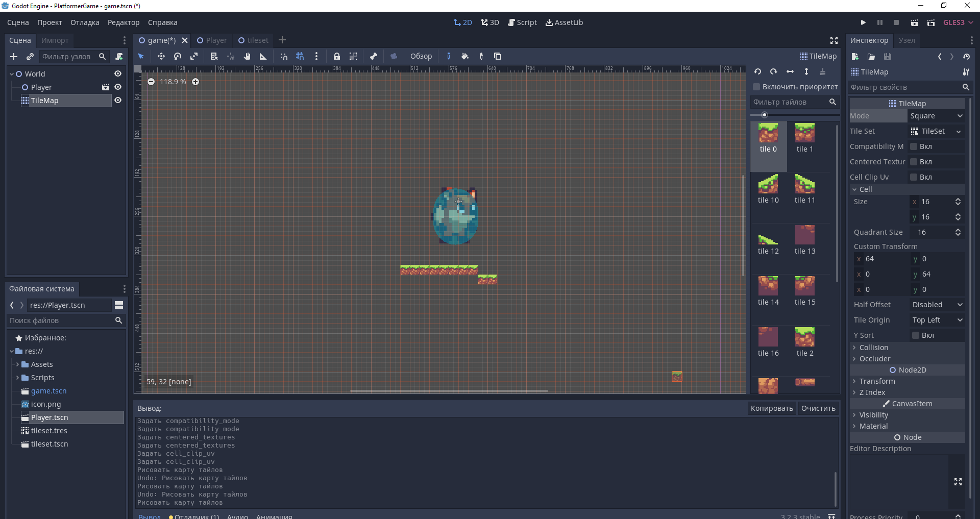Add a new node with plus icon

[14, 57]
